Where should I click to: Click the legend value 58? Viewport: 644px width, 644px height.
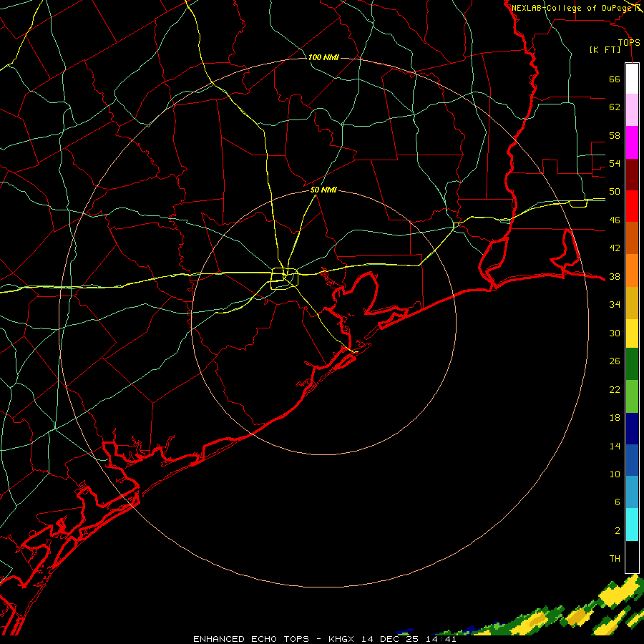coord(615,135)
